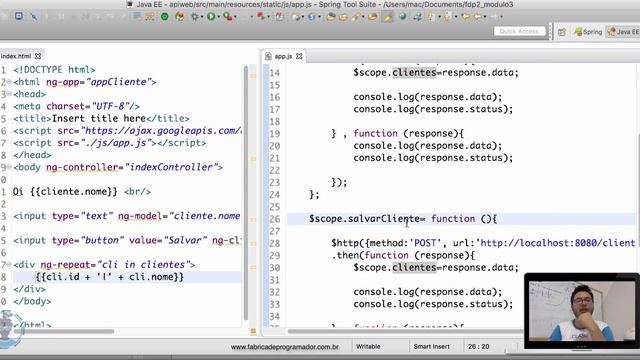Open the Back history dropdown arrow
The height and width of the screenshot is (360, 640).
pos(485,17)
